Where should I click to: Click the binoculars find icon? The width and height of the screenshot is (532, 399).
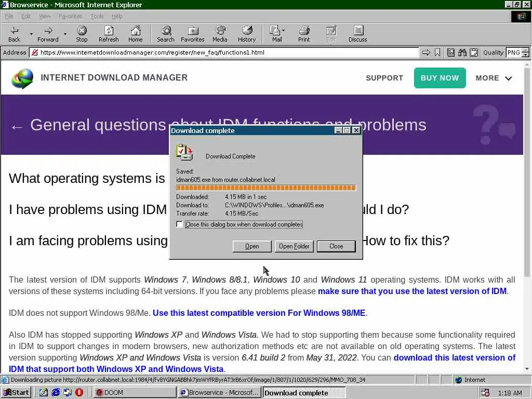(462, 52)
